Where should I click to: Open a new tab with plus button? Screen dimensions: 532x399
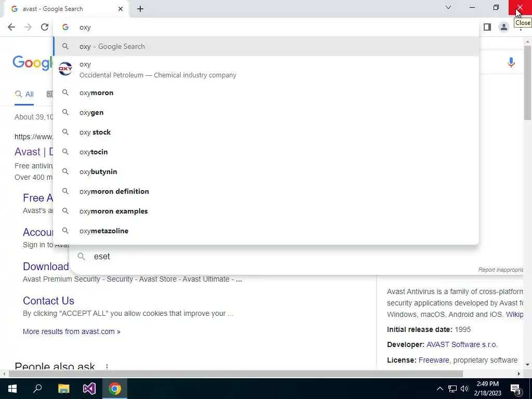coord(140,9)
